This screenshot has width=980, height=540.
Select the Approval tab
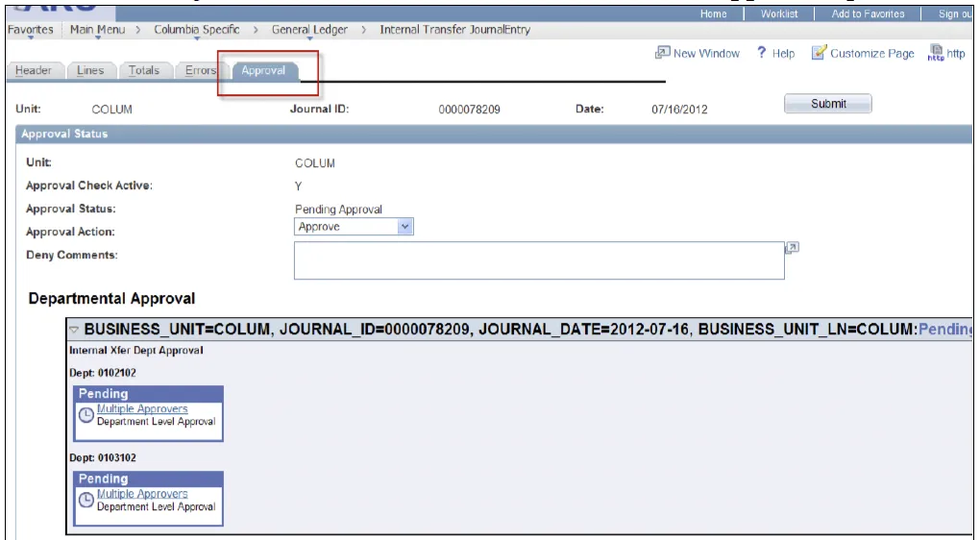(265, 71)
